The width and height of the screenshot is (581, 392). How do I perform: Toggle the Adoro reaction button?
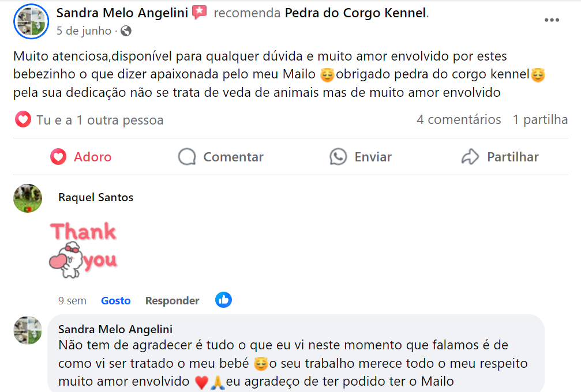[81, 157]
